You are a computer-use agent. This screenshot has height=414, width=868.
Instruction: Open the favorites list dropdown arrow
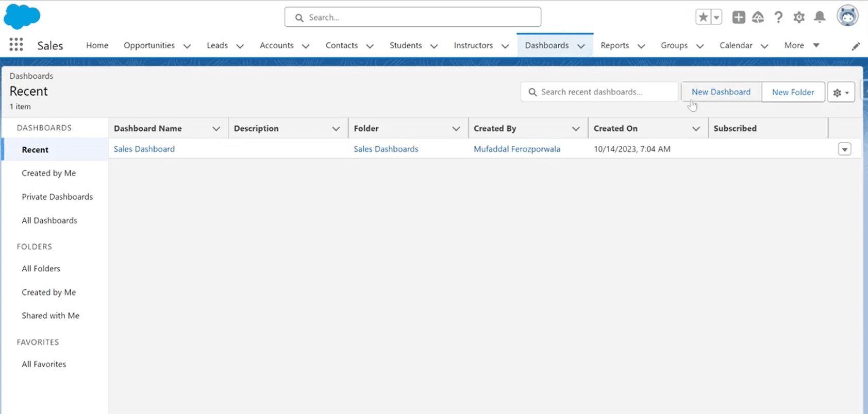(x=716, y=17)
